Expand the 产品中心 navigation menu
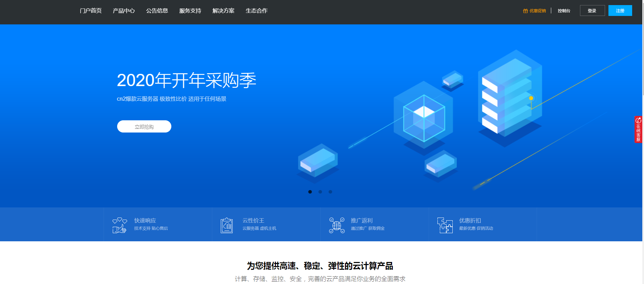 [x=124, y=11]
